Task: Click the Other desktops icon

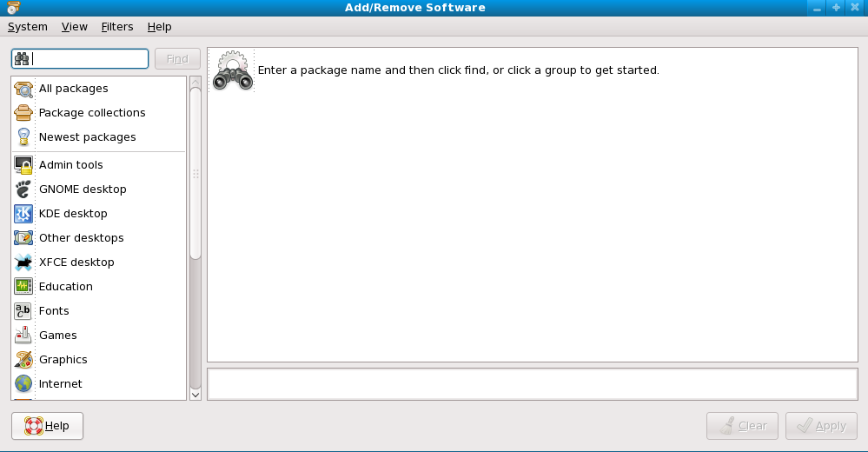Action: [x=23, y=238]
